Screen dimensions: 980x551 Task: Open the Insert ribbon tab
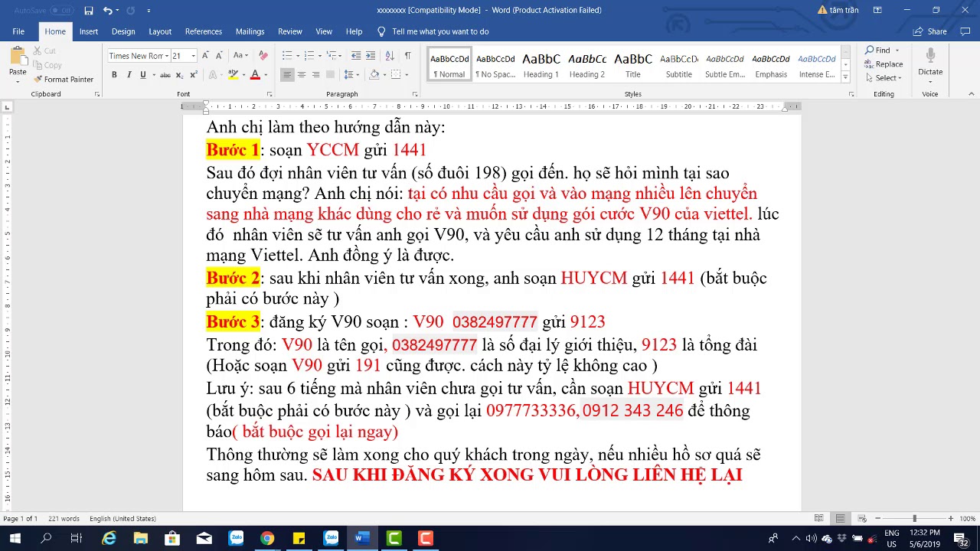[89, 31]
